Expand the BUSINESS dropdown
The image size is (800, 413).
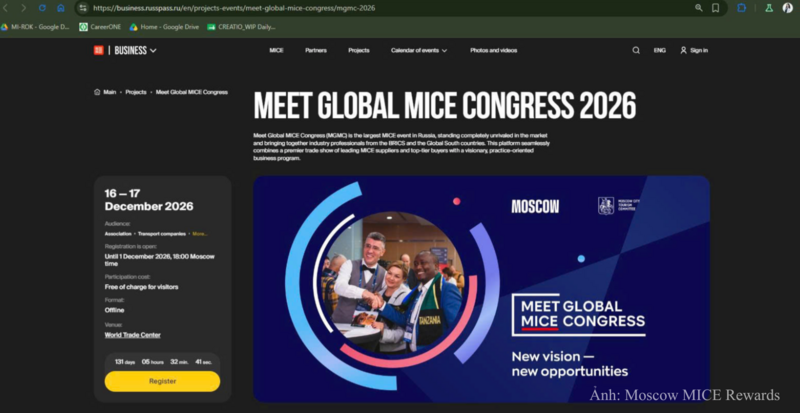135,51
